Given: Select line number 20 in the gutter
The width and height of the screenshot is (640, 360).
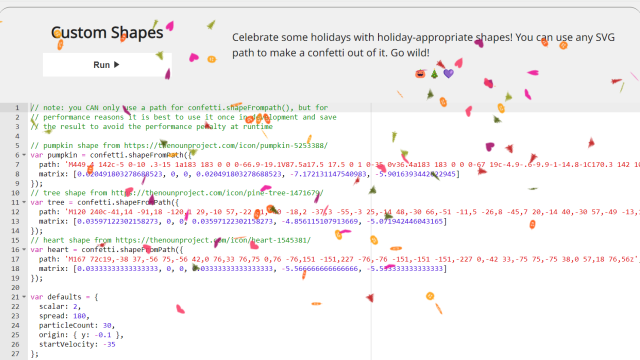Looking at the screenshot, I should tap(16, 287).
